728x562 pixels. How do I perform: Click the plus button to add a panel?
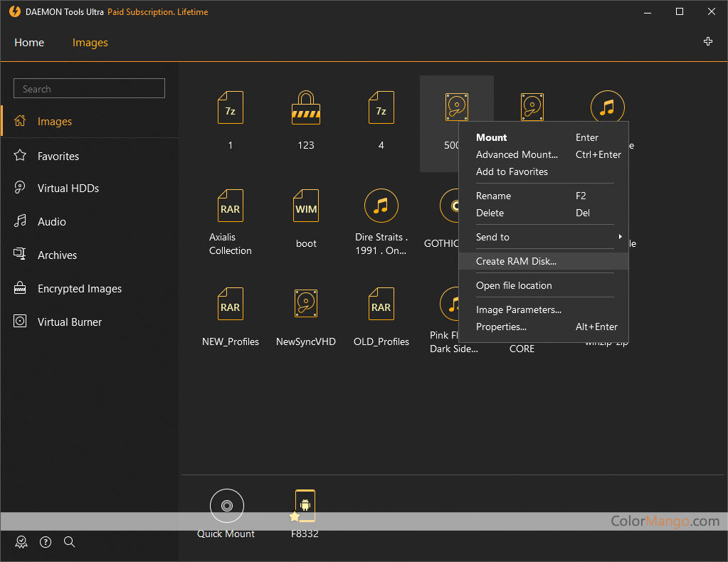coord(708,41)
